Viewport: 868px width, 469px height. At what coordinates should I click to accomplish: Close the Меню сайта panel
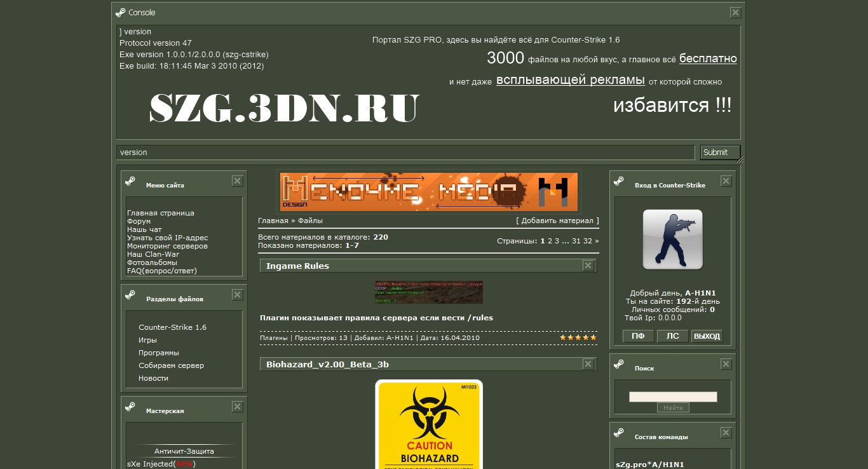click(237, 181)
